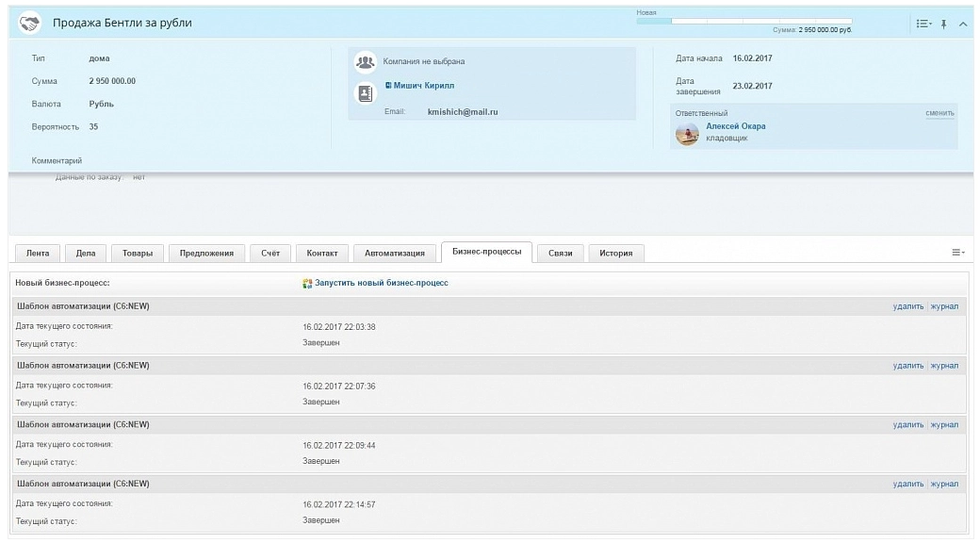
Task: Click the company group icon
Action: [x=364, y=62]
